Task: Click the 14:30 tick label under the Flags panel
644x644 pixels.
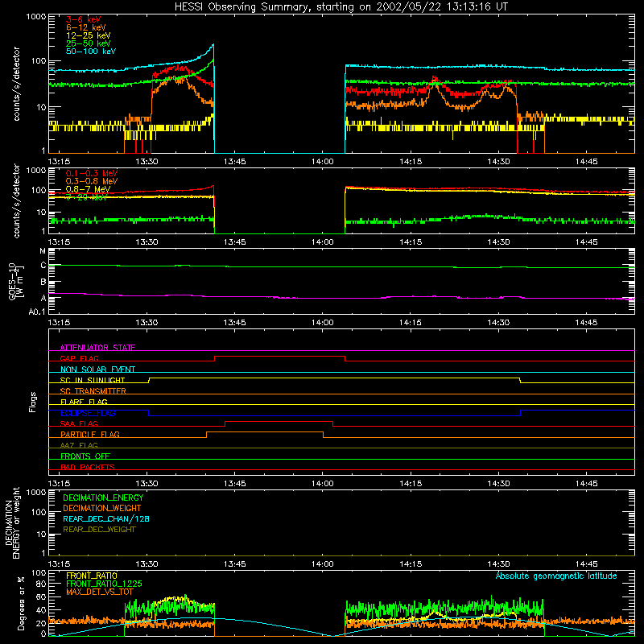Action: click(498, 484)
